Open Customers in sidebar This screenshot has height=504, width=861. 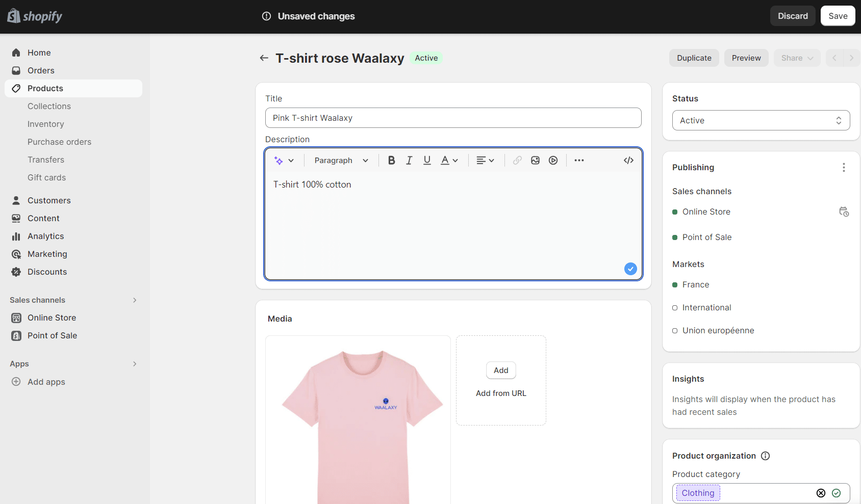(x=73, y=200)
